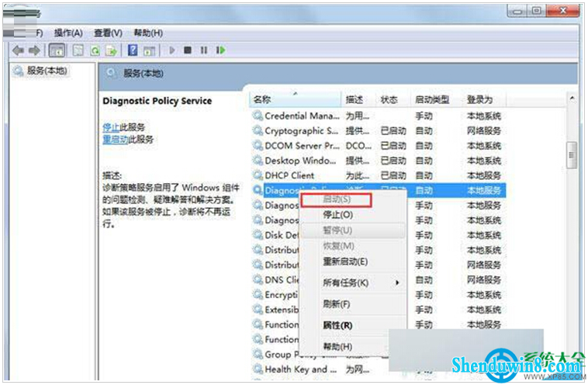The image size is (588, 385).
Task: Click the Start service play icon
Action: (172, 50)
